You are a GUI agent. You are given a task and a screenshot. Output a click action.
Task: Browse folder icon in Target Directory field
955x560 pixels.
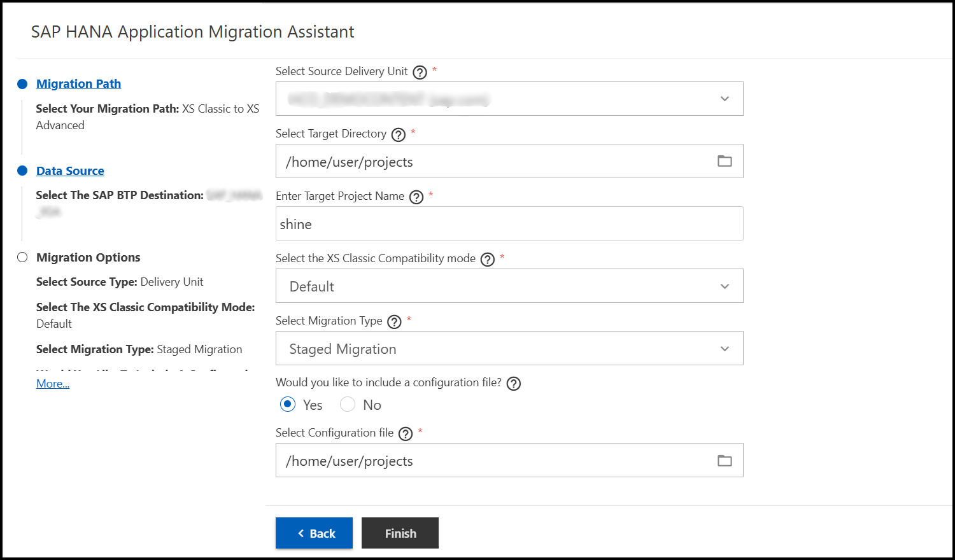(x=725, y=161)
